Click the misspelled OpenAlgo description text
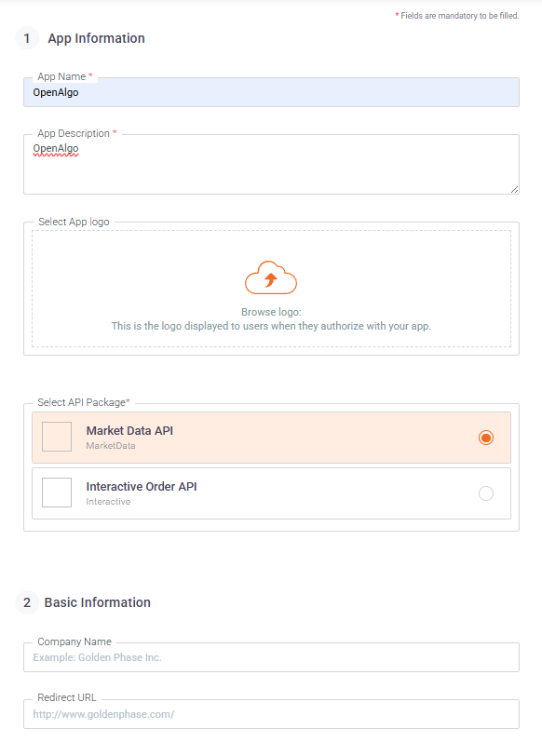The image size is (542, 756). [x=56, y=149]
